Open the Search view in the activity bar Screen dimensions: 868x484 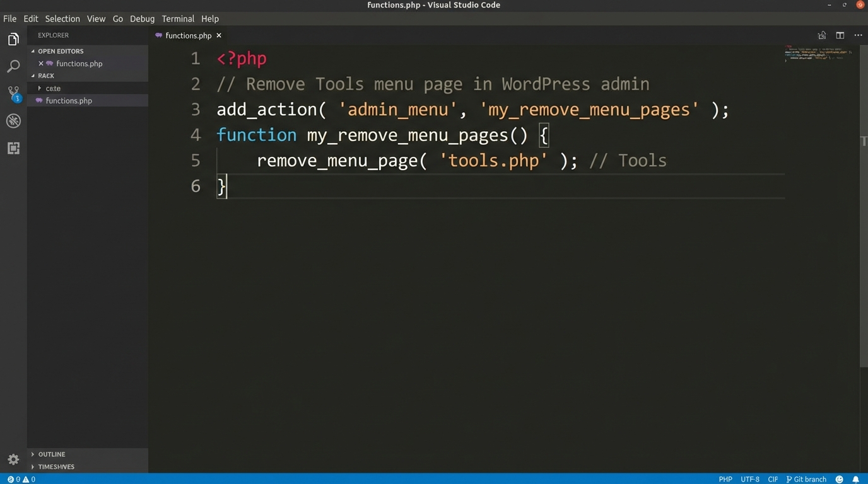[x=13, y=66]
